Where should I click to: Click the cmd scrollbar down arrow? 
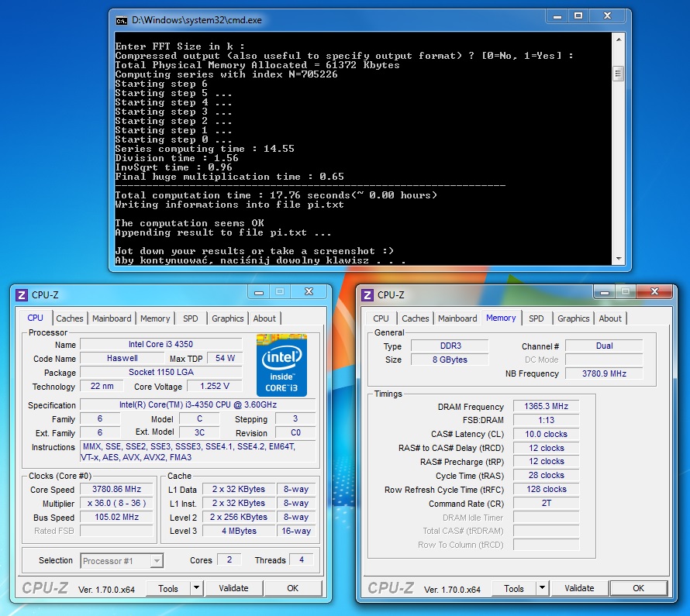(x=618, y=259)
